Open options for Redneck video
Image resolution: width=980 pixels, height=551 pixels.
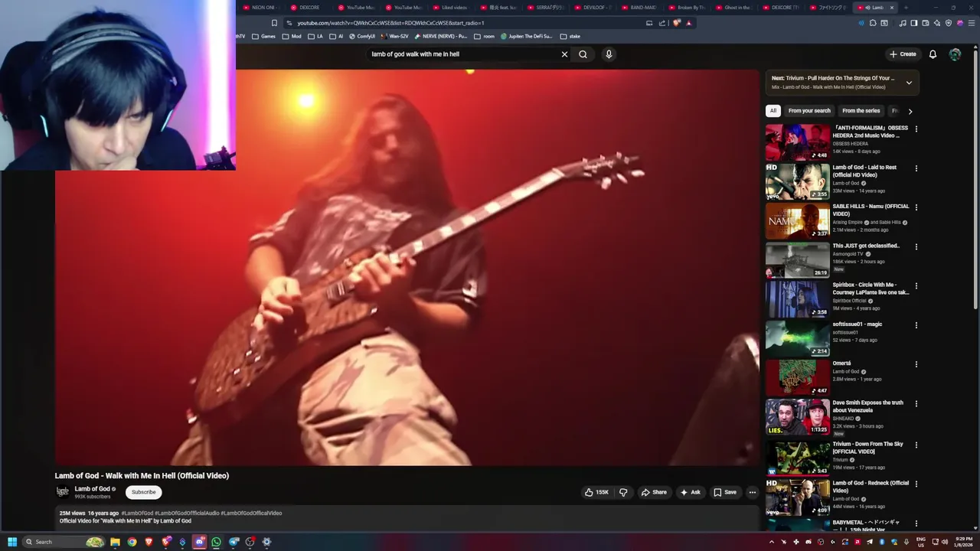point(916,484)
